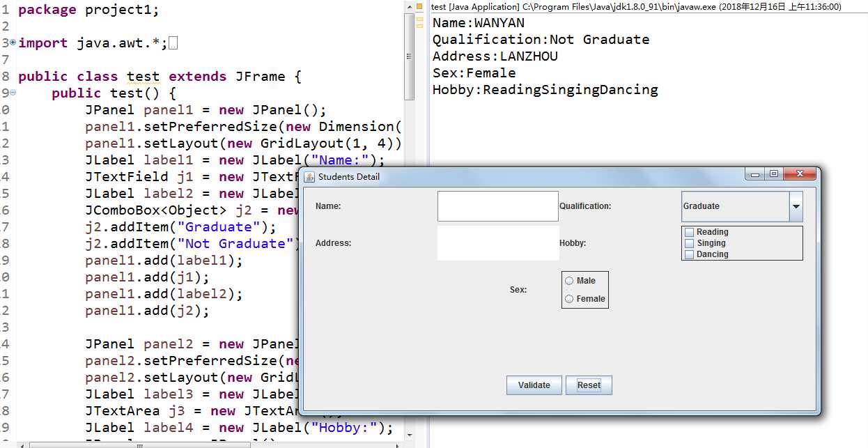
Task: Click the horizontal scrollbar left arrow in editor
Action: pos(23,444)
